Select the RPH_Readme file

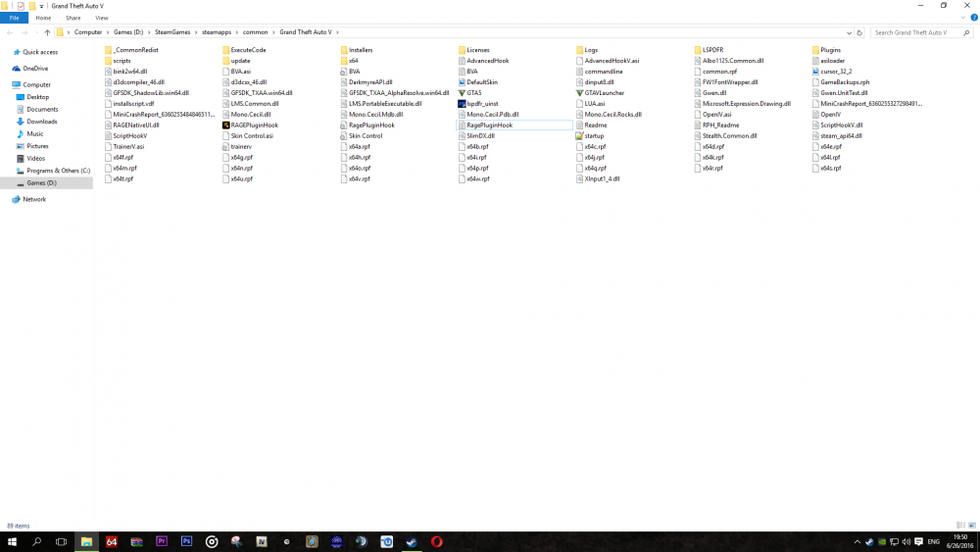pyautogui.click(x=716, y=125)
